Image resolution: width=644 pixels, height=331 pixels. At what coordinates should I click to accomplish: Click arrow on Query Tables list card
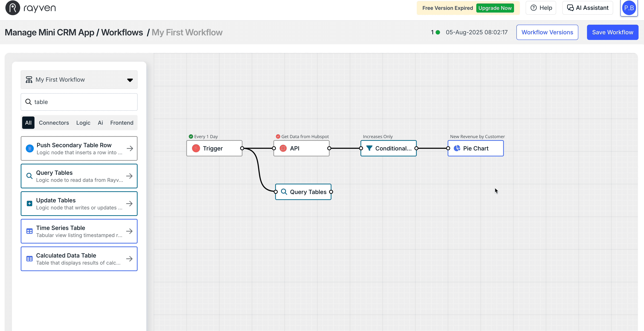click(129, 176)
